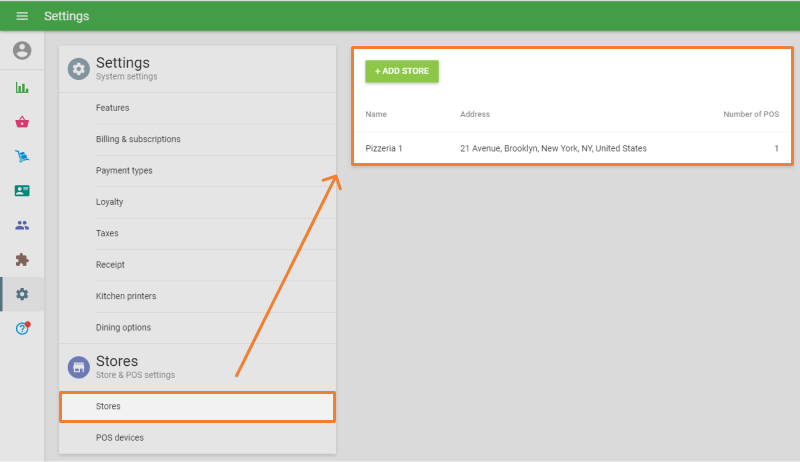Open the inventory cart icon
Screen dimensions: 800x462
22,156
